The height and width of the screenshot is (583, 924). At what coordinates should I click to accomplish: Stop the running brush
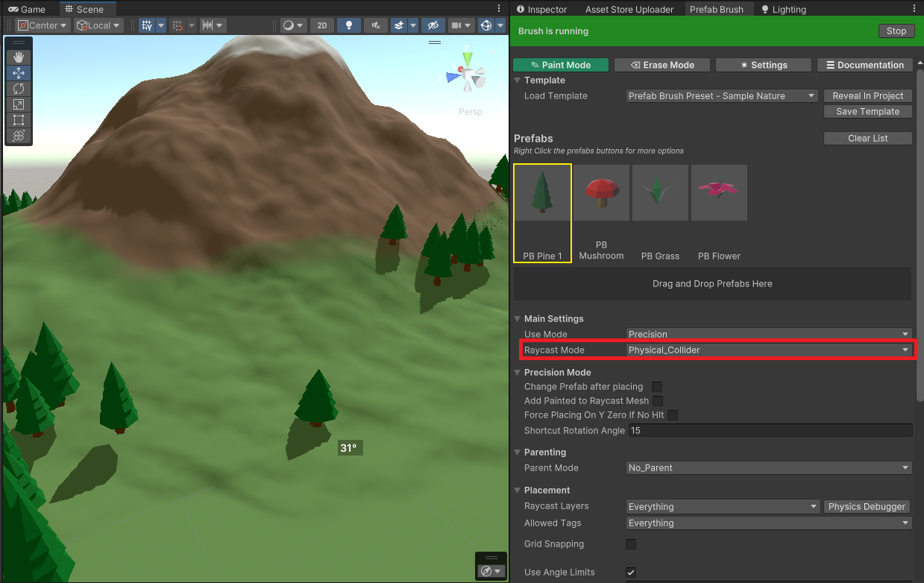[896, 31]
